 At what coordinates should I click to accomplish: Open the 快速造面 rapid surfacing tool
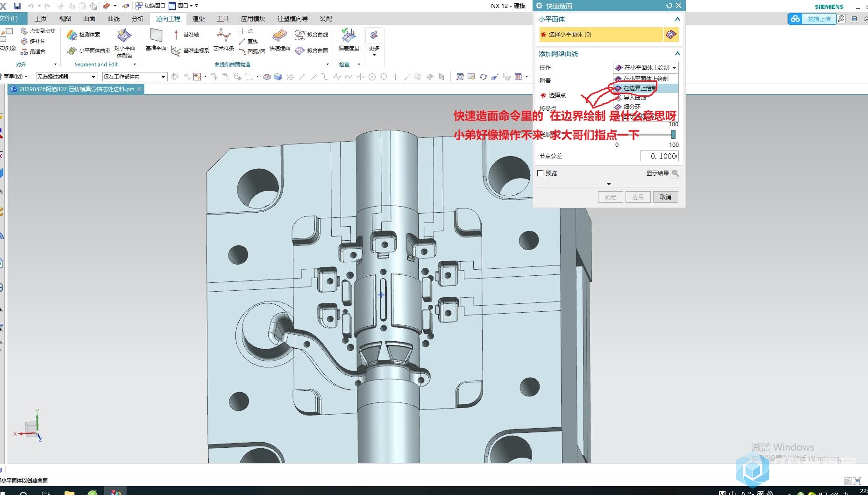click(x=280, y=40)
